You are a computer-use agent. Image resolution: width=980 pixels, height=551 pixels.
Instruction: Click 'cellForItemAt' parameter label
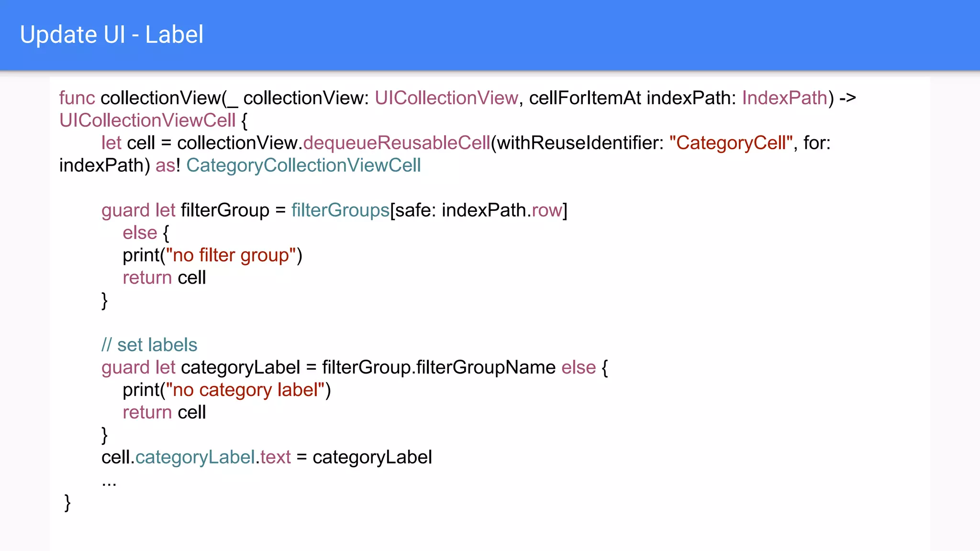pyautogui.click(x=585, y=98)
